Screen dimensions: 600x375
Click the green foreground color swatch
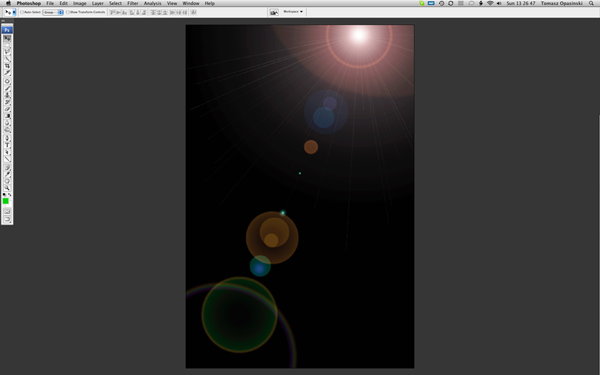tap(6, 201)
